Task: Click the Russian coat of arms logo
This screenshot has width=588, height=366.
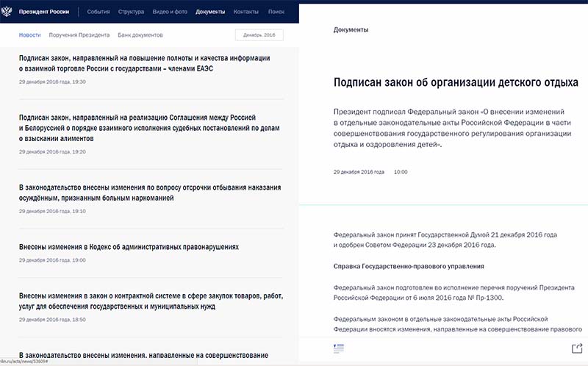Action: coord(7,11)
